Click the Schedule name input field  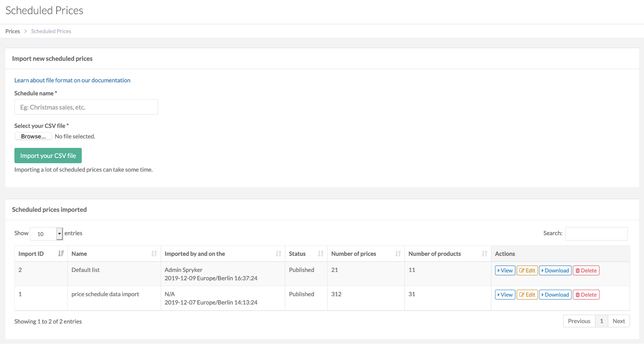click(x=86, y=107)
